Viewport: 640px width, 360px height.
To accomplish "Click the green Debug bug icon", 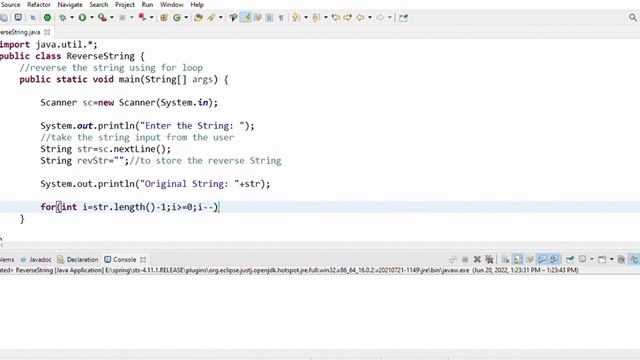I will coord(62,18).
